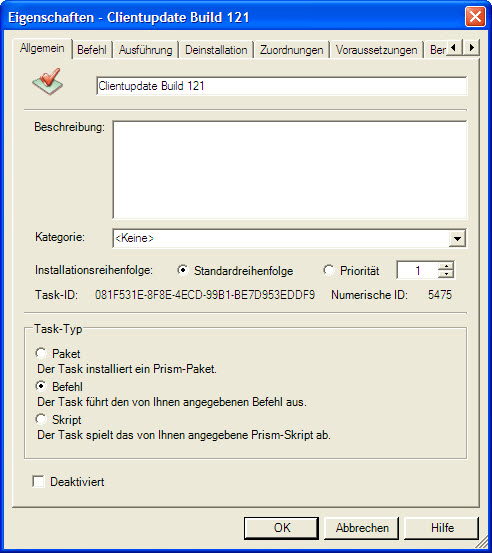
Task: Click the text 'Der Task installiert ein Prism-Paket.'
Action: (x=127, y=369)
